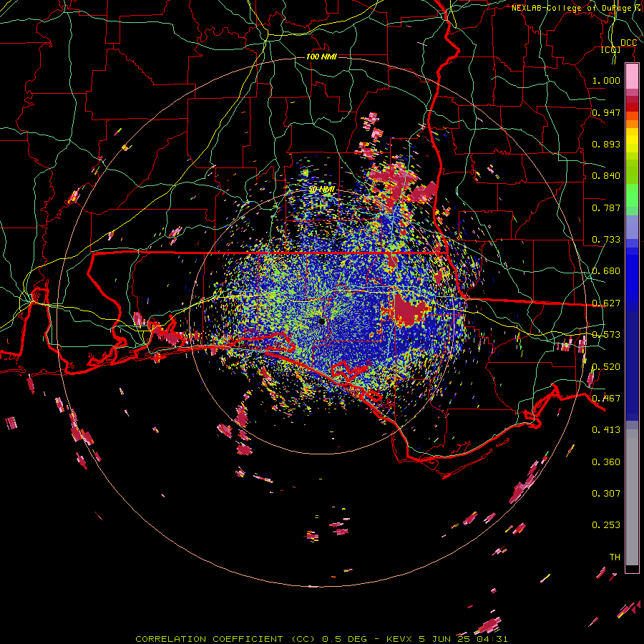Pick the gray segment of the color bar
This screenshot has width=644, height=644.
632,497
